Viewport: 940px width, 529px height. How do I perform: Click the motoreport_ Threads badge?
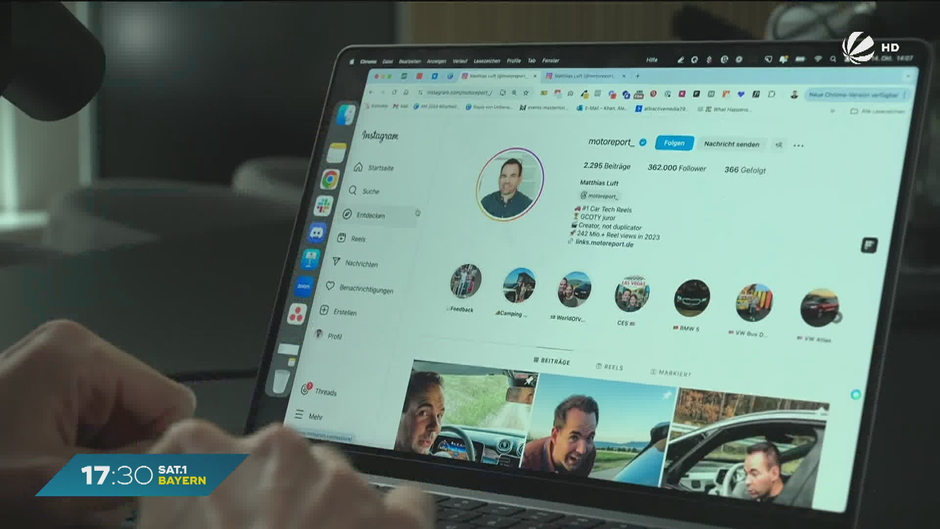[599, 196]
